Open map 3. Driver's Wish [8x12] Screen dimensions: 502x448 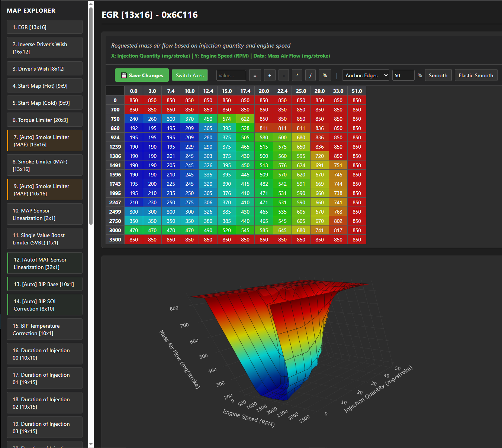pyautogui.click(x=45, y=69)
